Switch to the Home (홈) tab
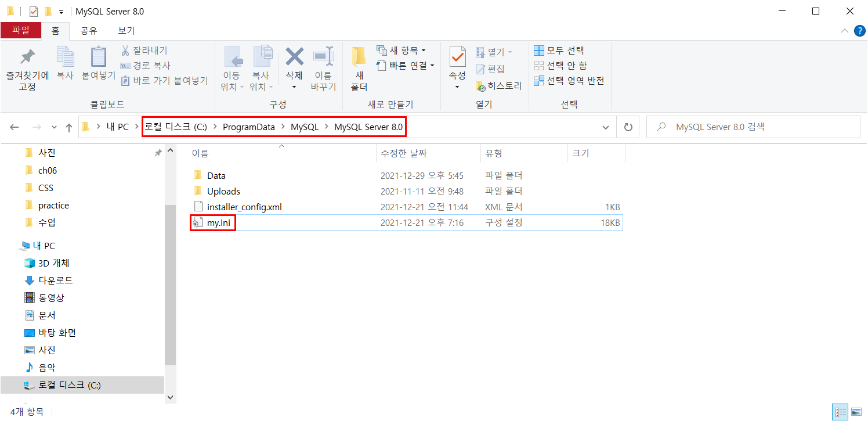 [56, 31]
